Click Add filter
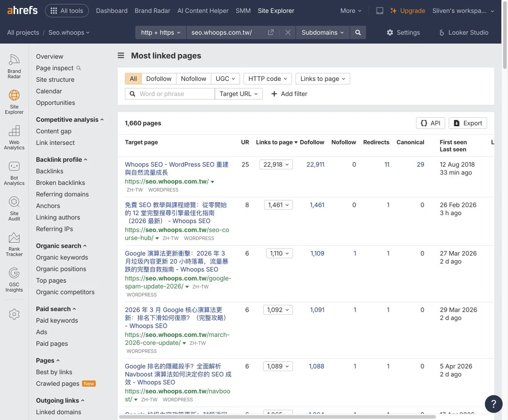Viewport: 508px width, 420px height. pyautogui.click(x=289, y=94)
